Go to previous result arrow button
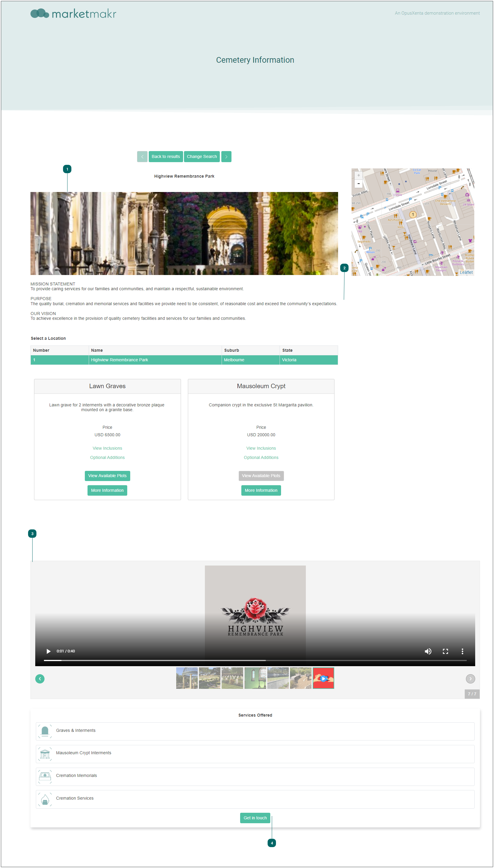Image resolution: width=494 pixels, height=868 pixels. 142,157
